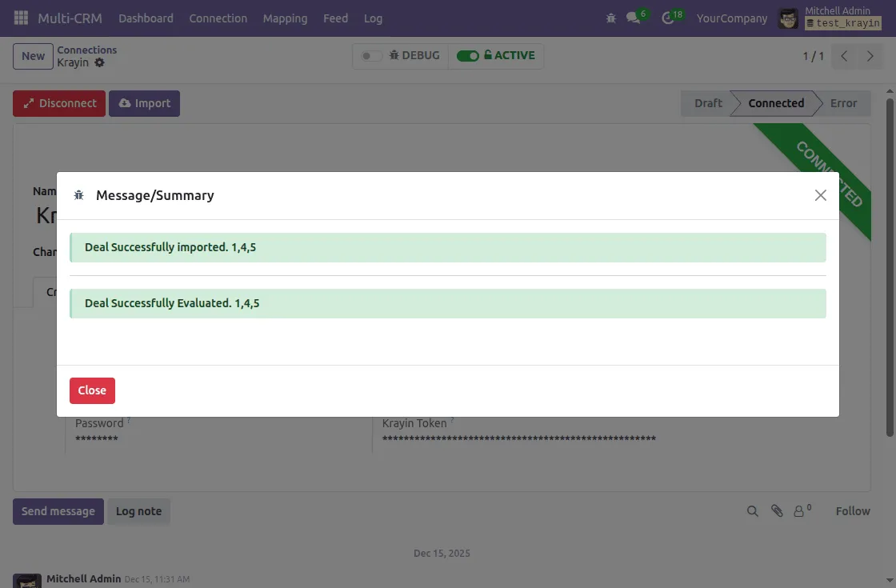The image size is (896, 588).
Task: Select the Connected status stage
Action: [x=776, y=103]
